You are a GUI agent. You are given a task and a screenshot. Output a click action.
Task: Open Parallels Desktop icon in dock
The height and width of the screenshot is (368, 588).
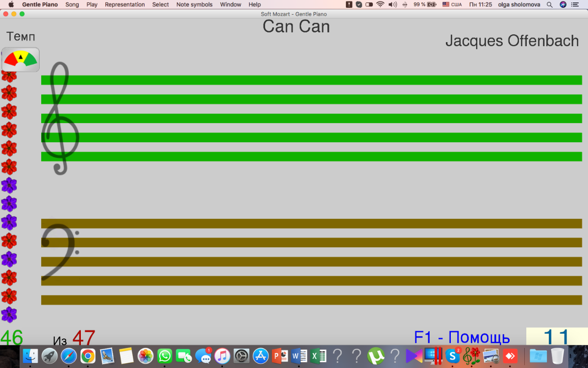(x=434, y=356)
